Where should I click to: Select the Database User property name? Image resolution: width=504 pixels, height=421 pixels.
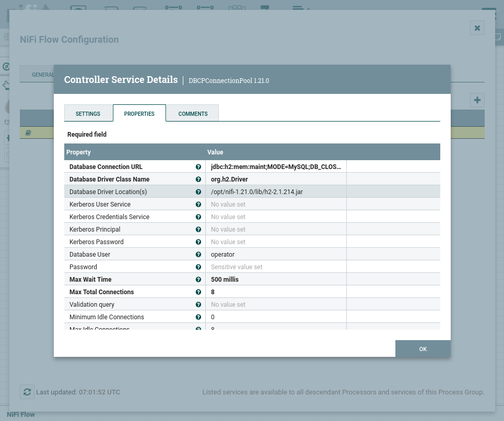pos(90,255)
